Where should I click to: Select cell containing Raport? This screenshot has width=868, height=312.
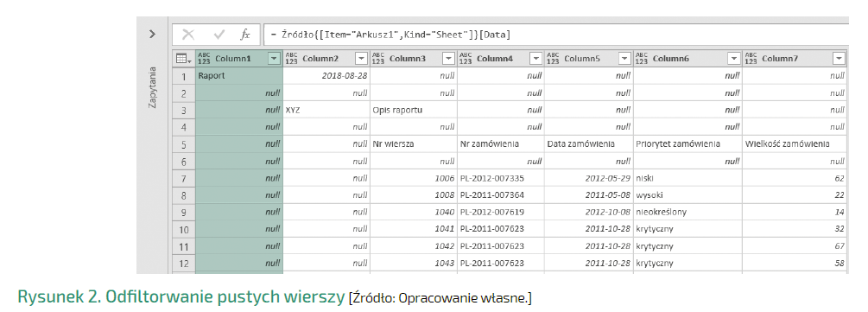point(239,76)
